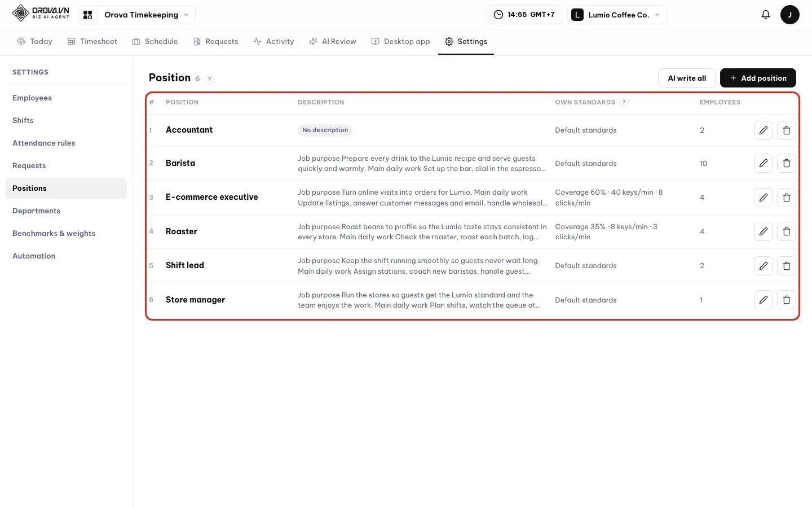
Task: Open Employees in settings sidebar
Action: pyautogui.click(x=66, y=98)
